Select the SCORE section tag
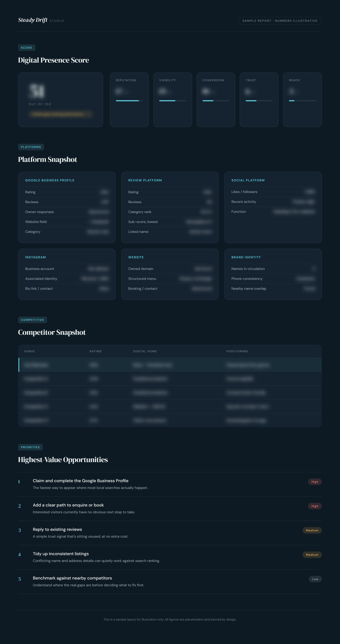The height and width of the screenshot is (644, 340). coord(27,48)
